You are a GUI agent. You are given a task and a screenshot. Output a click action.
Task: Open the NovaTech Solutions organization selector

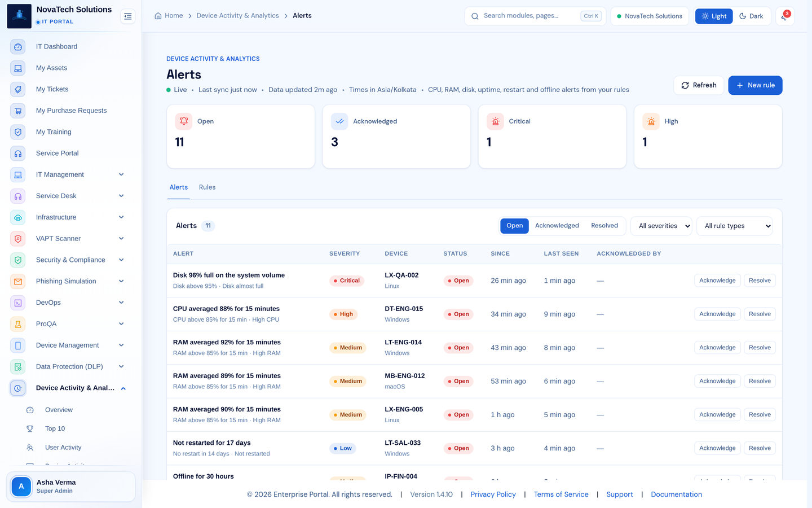point(650,16)
